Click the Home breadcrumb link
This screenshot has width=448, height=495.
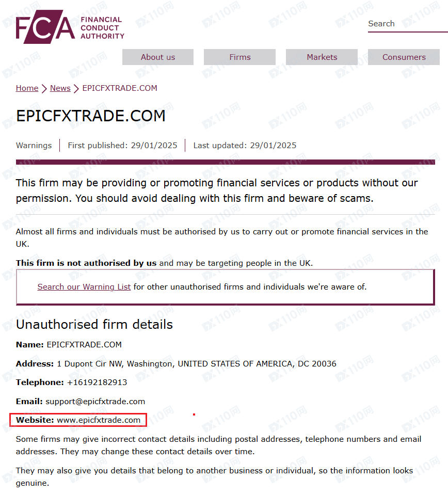27,88
